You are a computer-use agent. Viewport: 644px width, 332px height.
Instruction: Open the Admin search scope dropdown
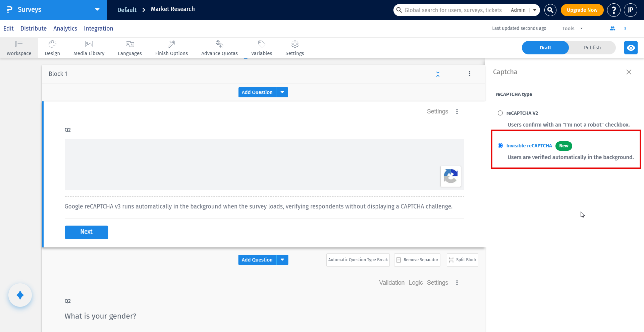pos(535,10)
